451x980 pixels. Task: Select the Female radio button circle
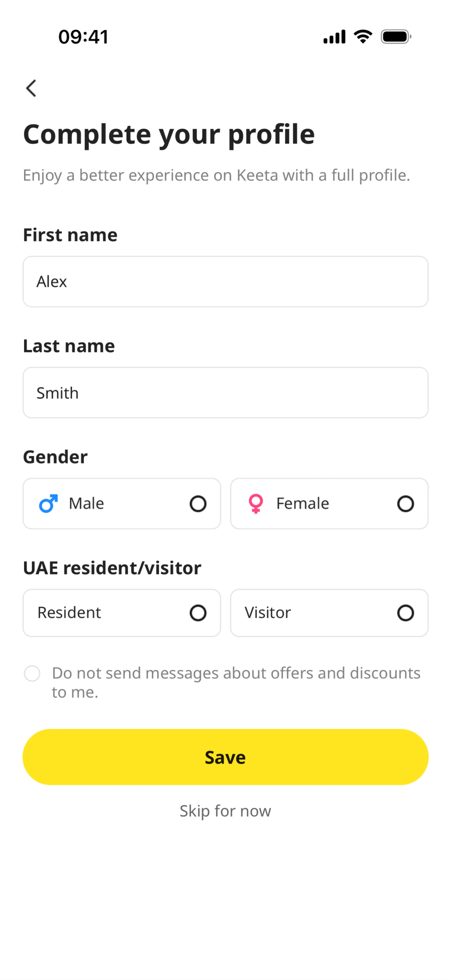[x=405, y=504]
